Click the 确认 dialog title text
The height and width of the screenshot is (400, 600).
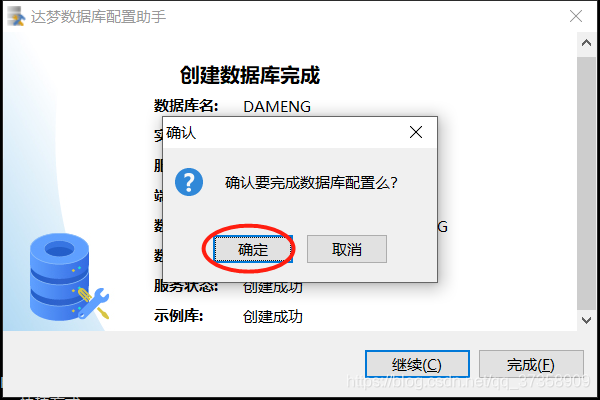[181, 133]
